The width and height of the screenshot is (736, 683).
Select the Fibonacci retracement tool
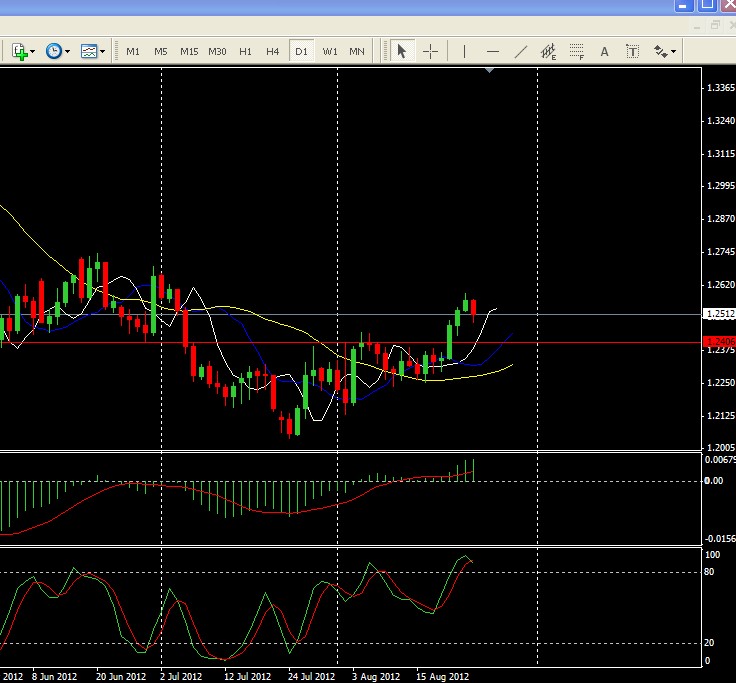576,51
